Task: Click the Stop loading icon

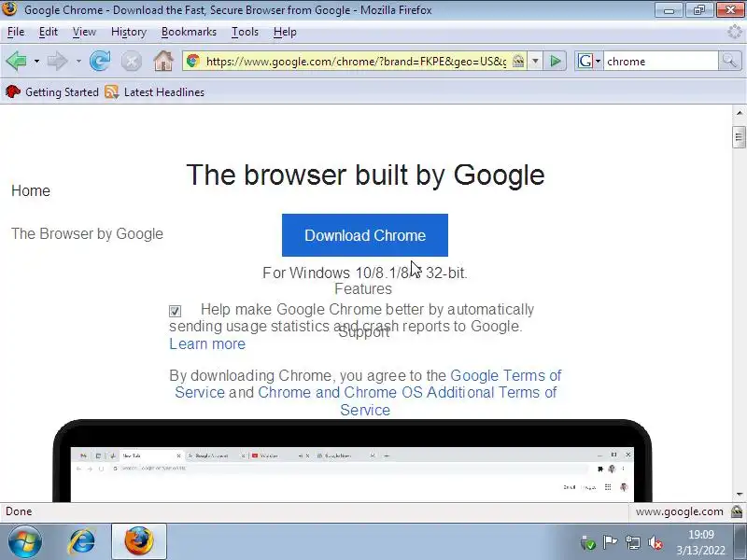Action: [132, 62]
